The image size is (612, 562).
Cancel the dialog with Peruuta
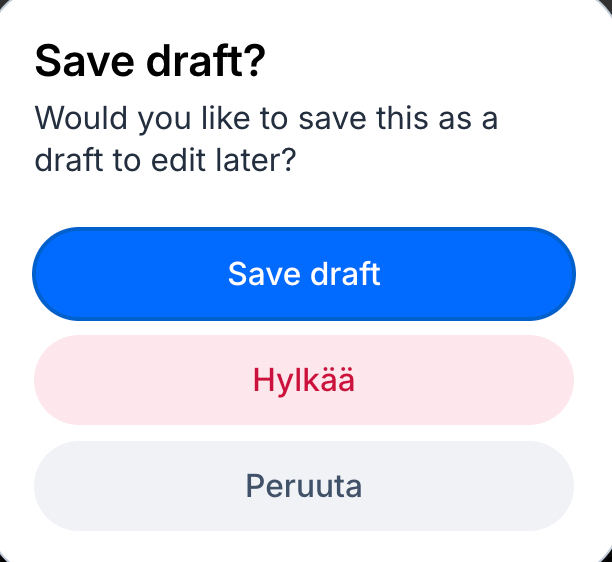pyautogui.click(x=304, y=486)
